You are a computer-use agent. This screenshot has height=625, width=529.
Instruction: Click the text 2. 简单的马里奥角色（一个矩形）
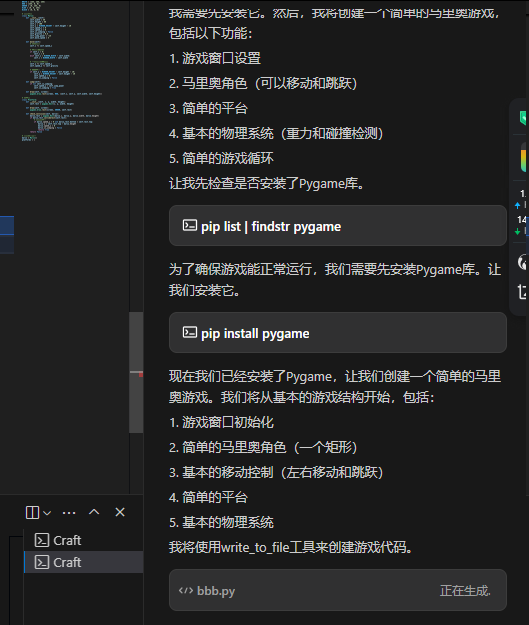click(x=263, y=447)
